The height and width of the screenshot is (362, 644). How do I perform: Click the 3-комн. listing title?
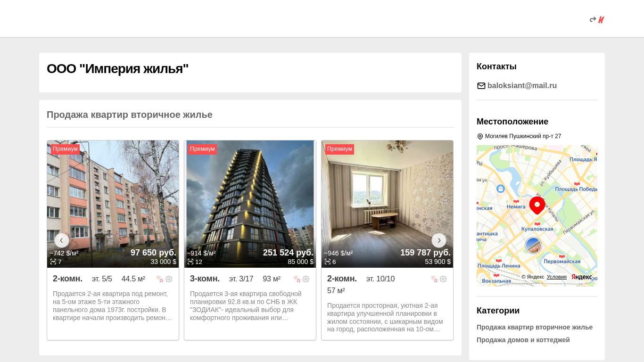pos(205,279)
